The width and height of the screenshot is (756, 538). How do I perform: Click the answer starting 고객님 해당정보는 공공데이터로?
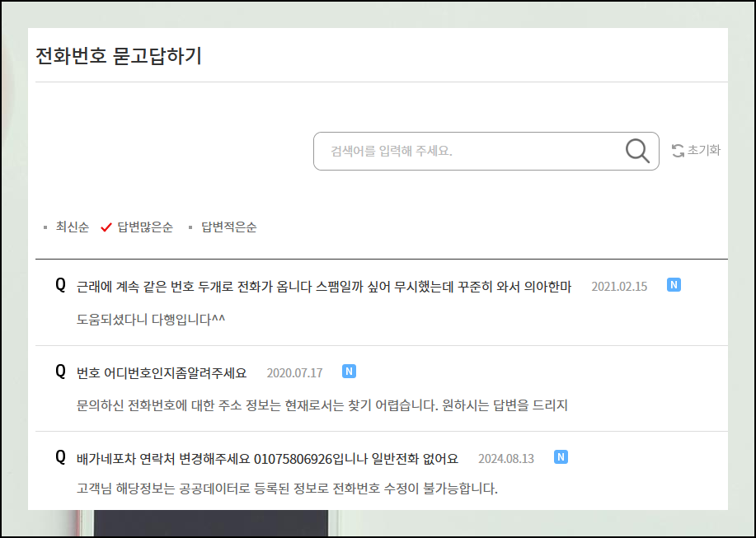tap(287, 489)
